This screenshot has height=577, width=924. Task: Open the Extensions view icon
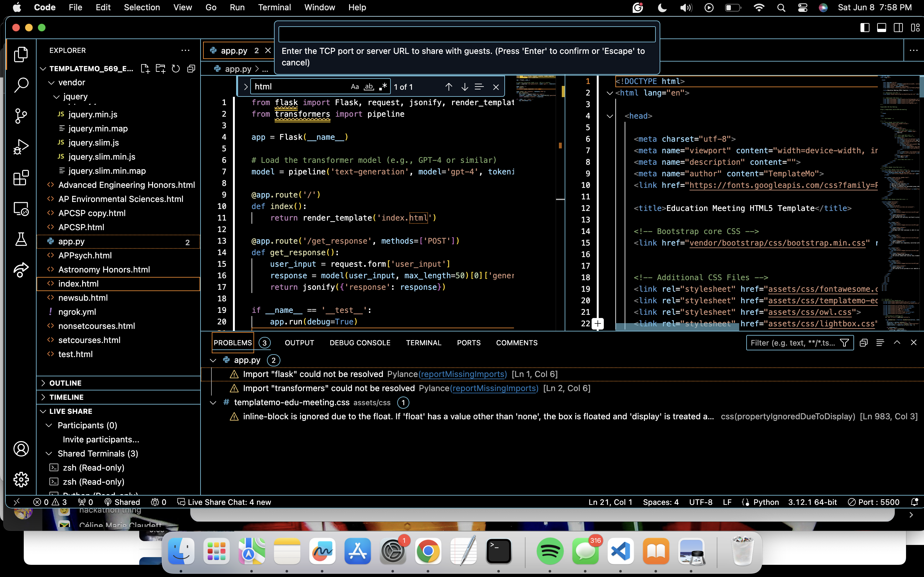pyautogui.click(x=21, y=178)
